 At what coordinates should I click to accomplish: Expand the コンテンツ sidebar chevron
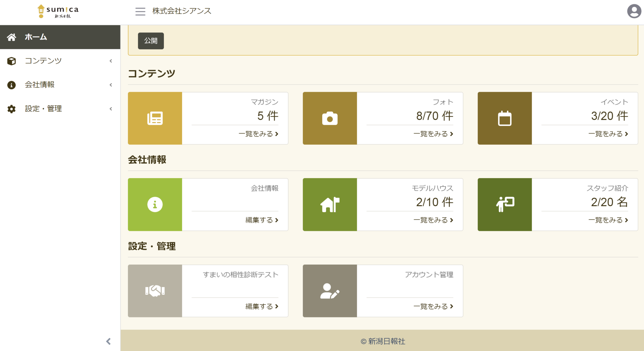click(x=111, y=61)
